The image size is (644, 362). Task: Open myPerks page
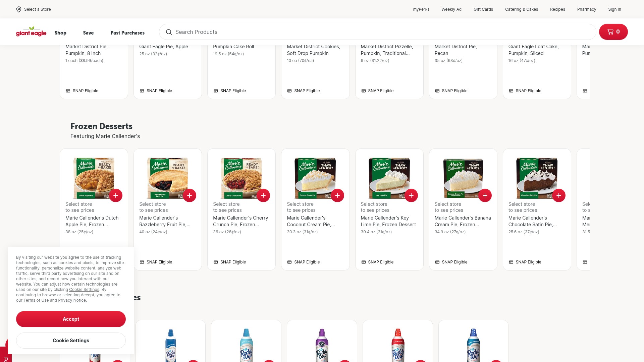coord(421,9)
